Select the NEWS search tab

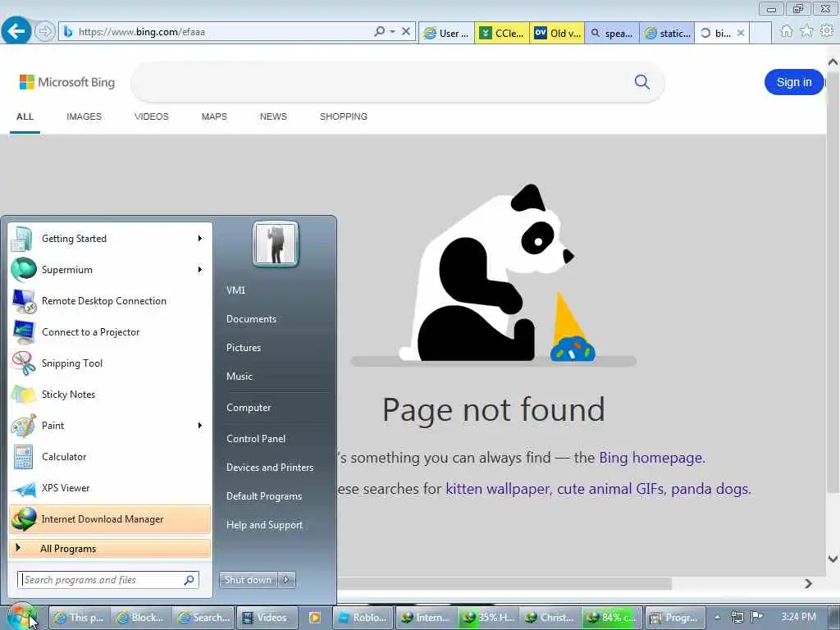click(x=273, y=116)
